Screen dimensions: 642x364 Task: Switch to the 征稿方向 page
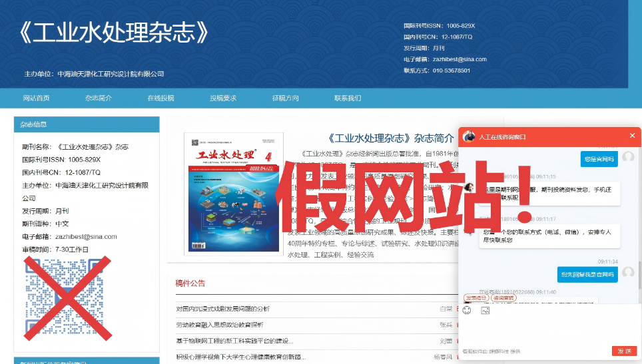(x=285, y=98)
